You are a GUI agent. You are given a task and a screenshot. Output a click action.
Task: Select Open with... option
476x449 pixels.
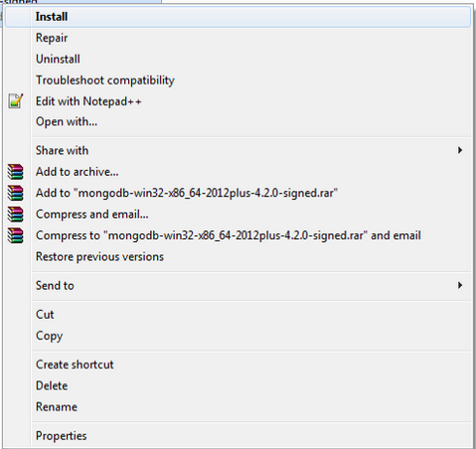[x=238, y=122]
